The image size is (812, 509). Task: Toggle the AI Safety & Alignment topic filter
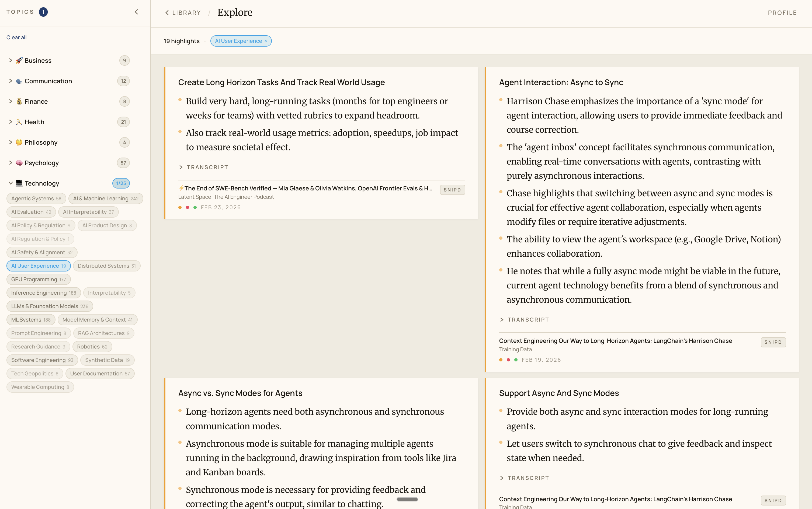(x=42, y=252)
